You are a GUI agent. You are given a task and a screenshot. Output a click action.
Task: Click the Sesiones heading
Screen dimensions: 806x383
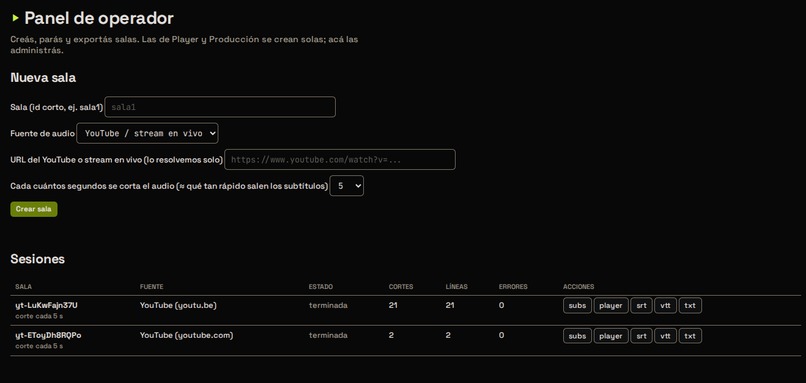pos(38,259)
